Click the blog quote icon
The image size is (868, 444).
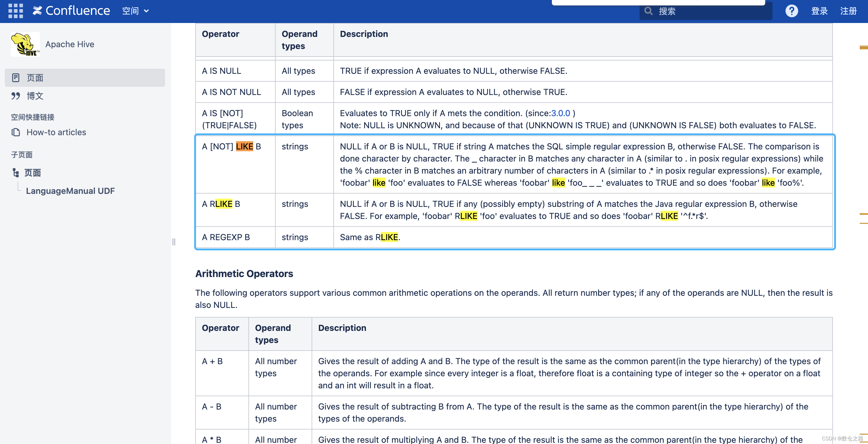pos(15,96)
